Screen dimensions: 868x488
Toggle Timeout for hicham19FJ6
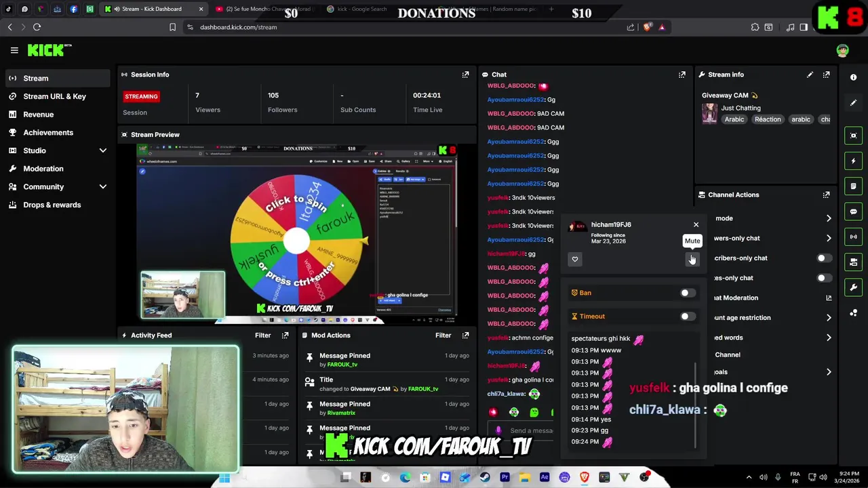click(x=688, y=317)
